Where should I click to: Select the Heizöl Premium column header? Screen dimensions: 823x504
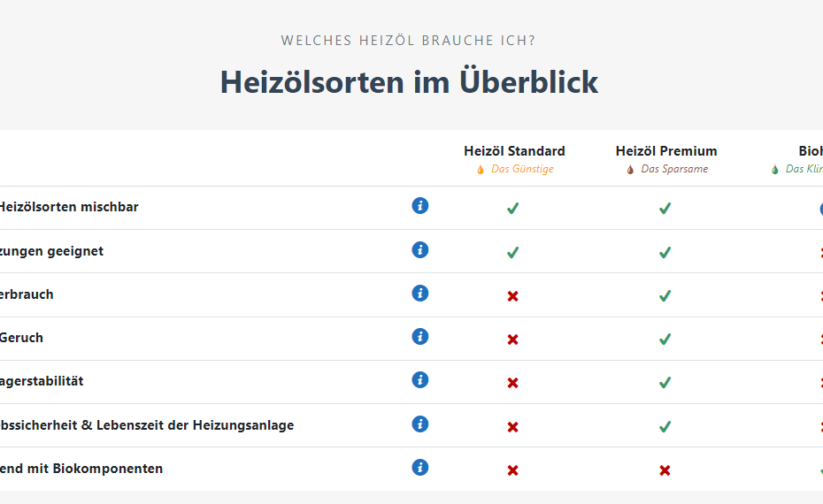pos(666,151)
